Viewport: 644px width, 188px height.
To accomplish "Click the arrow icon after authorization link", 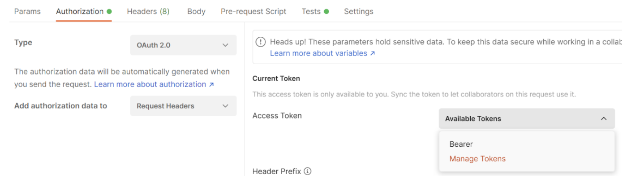I will (x=211, y=84).
